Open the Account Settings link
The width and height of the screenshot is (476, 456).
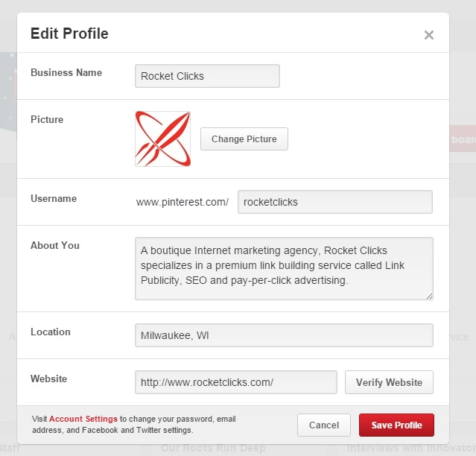83,419
